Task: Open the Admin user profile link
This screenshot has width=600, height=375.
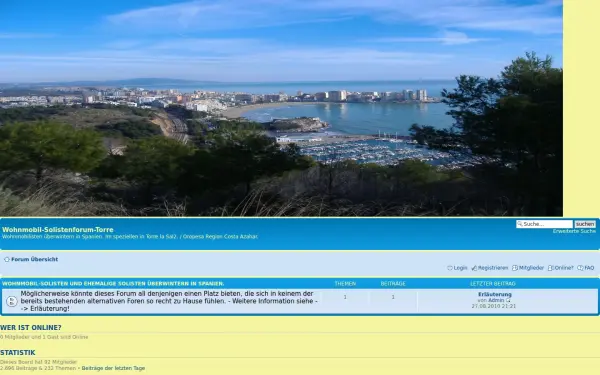Action: click(496, 300)
